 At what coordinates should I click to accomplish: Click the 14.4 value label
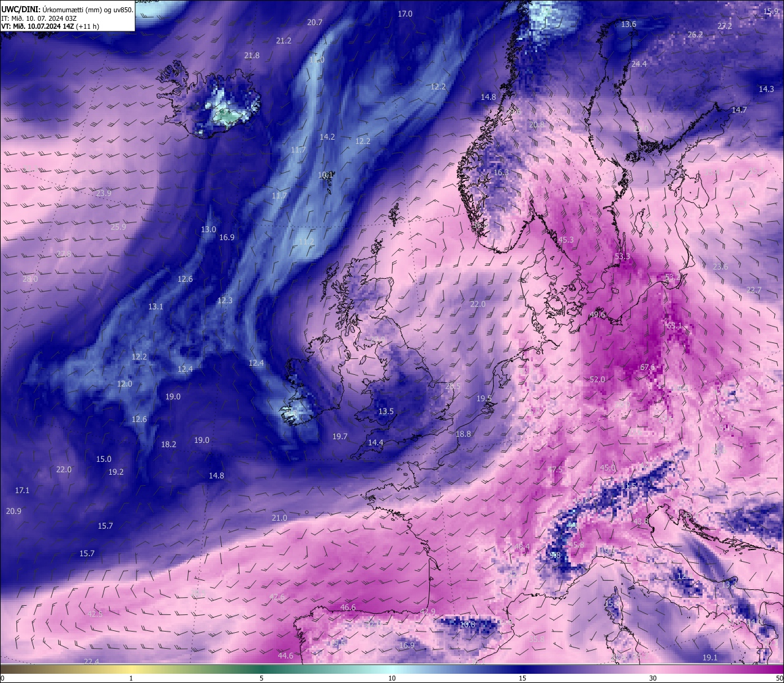(375, 442)
